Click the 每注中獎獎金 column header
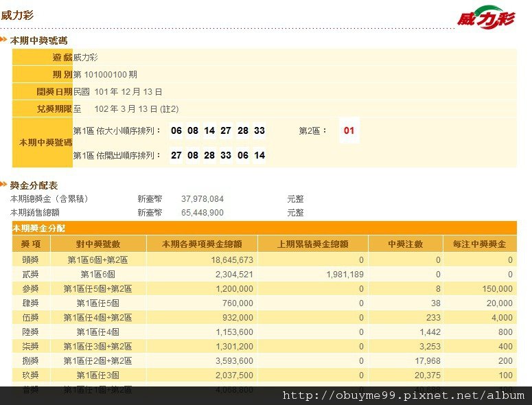Viewport: 532px width, 405px height. [x=479, y=244]
